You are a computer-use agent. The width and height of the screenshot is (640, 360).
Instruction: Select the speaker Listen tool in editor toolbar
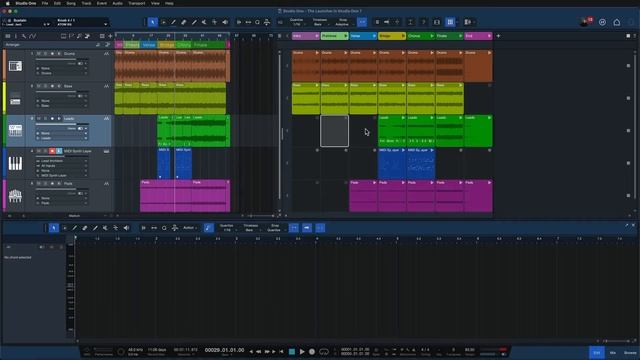click(126, 228)
